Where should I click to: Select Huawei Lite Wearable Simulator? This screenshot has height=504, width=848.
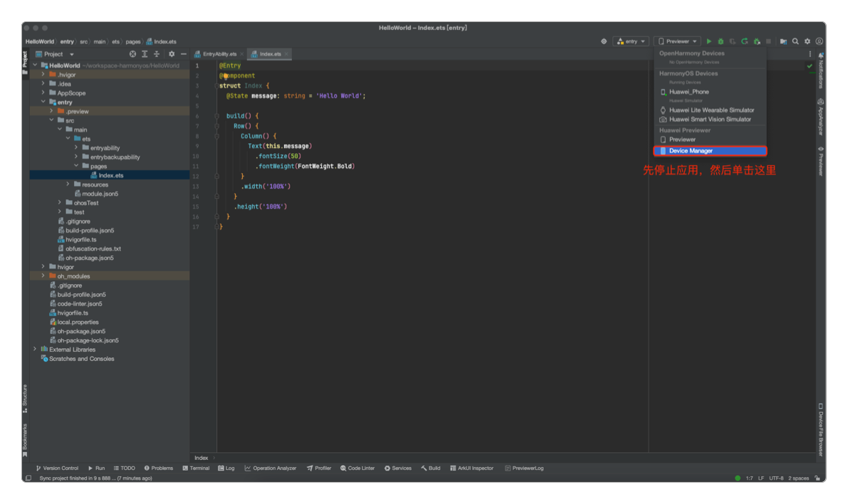click(710, 110)
